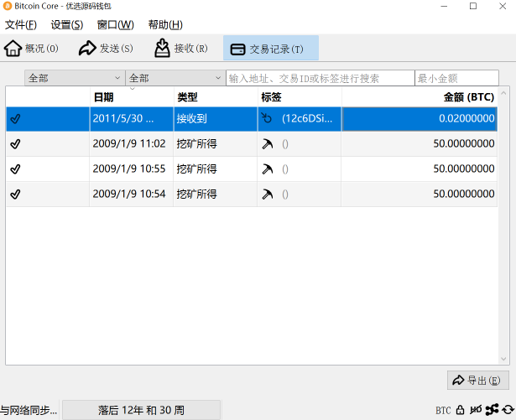This screenshot has height=420, width=516.
Task: Open the second 全部 type filter dropdown
Action: pyautogui.click(x=175, y=78)
